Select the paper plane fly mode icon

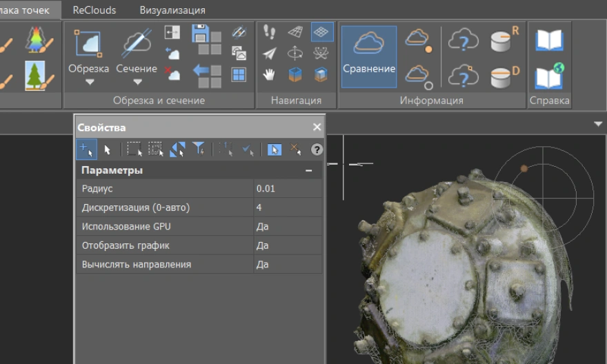(270, 54)
